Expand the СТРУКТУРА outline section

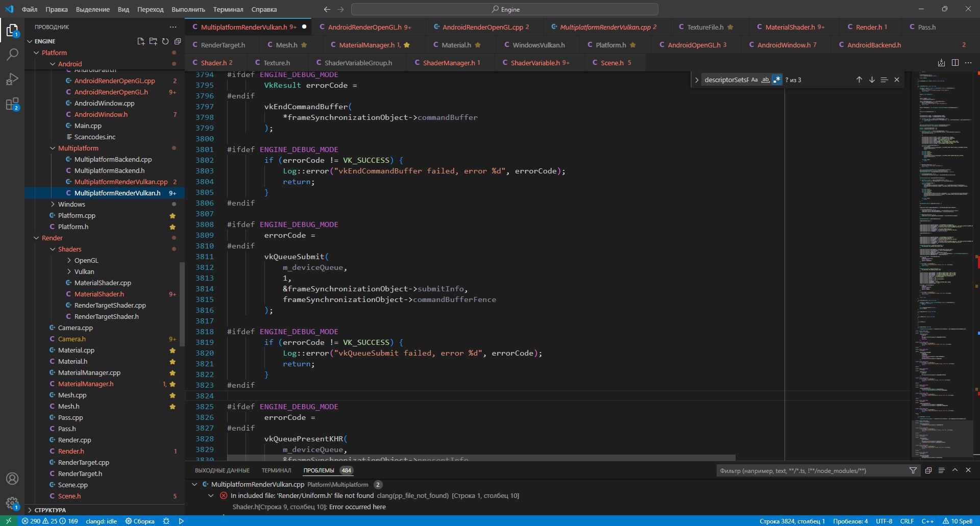pyautogui.click(x=50, y=510)
